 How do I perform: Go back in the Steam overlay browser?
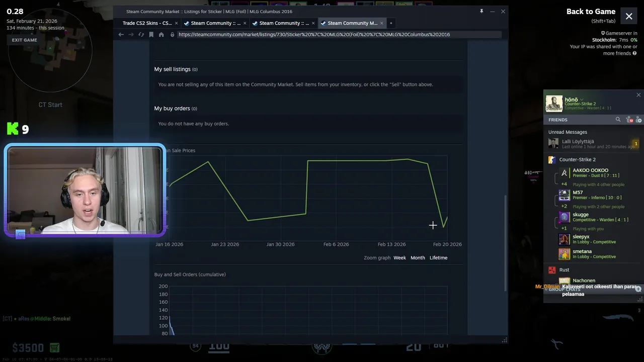[x=121, y=35]
